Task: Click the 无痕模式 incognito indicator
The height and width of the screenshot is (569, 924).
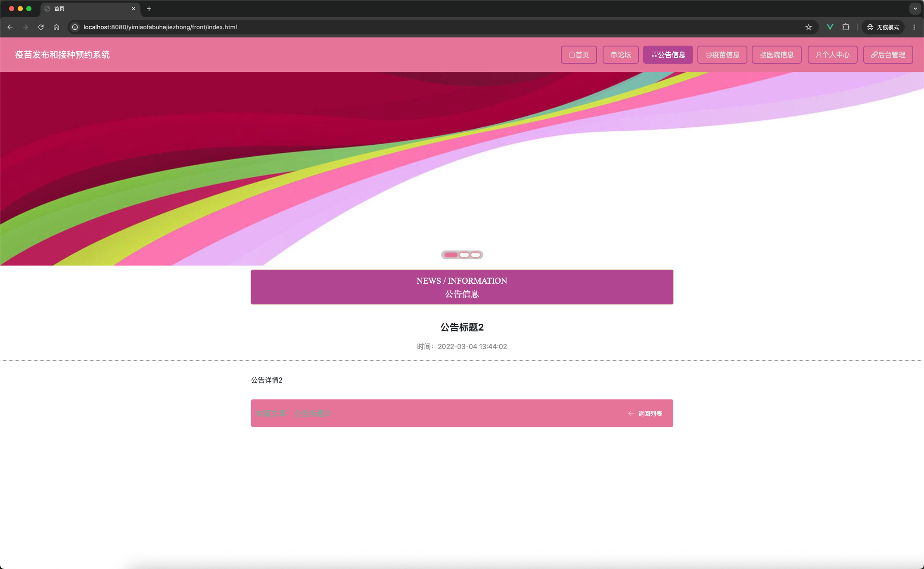Action: coord(883,27)
